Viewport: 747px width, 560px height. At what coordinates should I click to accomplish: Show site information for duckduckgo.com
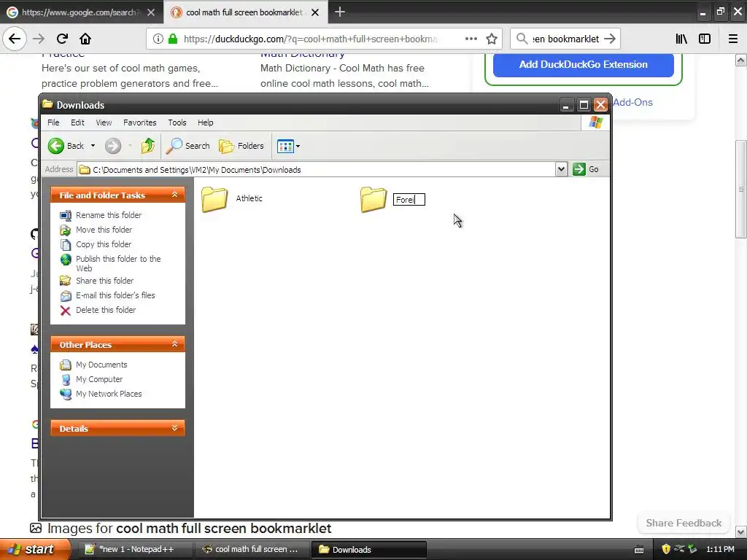[158, 39]
